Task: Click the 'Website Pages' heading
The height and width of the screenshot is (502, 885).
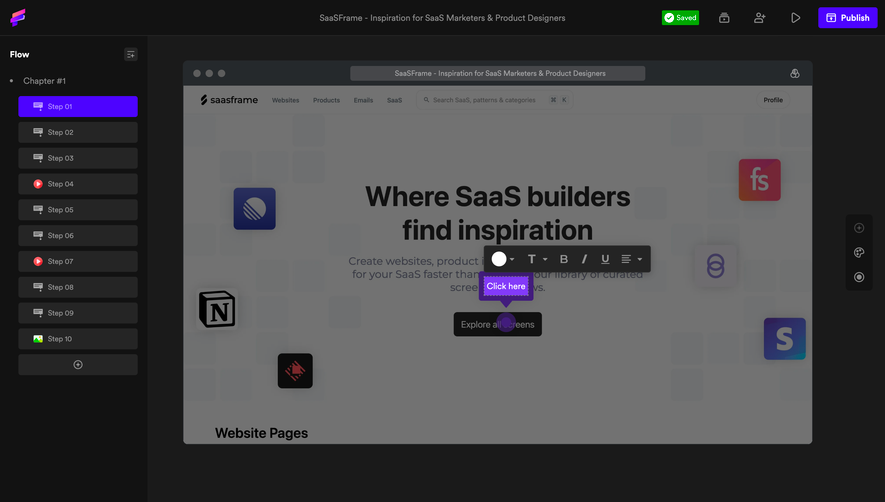Action: pyautogui.click(x=261, y=433)
